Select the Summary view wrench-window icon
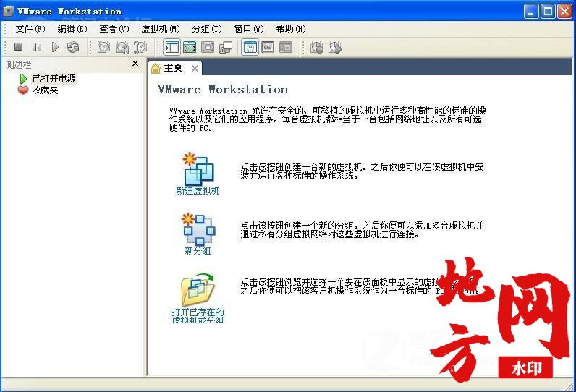Screen dimensions: 576x392 [250, 47]
